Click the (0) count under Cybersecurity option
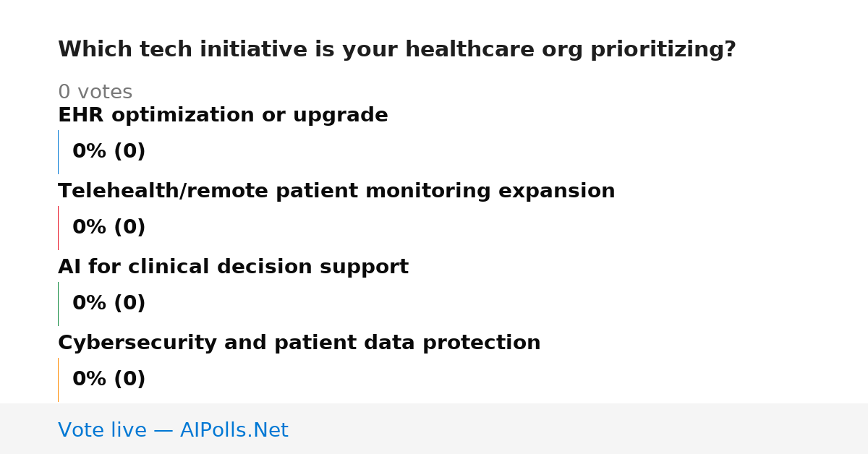The image size is (868, 454). [x=129, y=380]
